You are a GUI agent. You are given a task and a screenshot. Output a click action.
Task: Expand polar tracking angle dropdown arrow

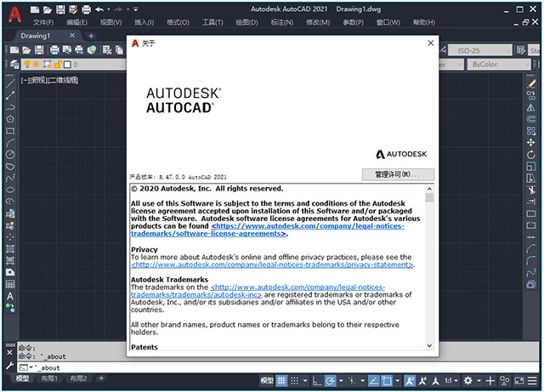coord(341,381)
